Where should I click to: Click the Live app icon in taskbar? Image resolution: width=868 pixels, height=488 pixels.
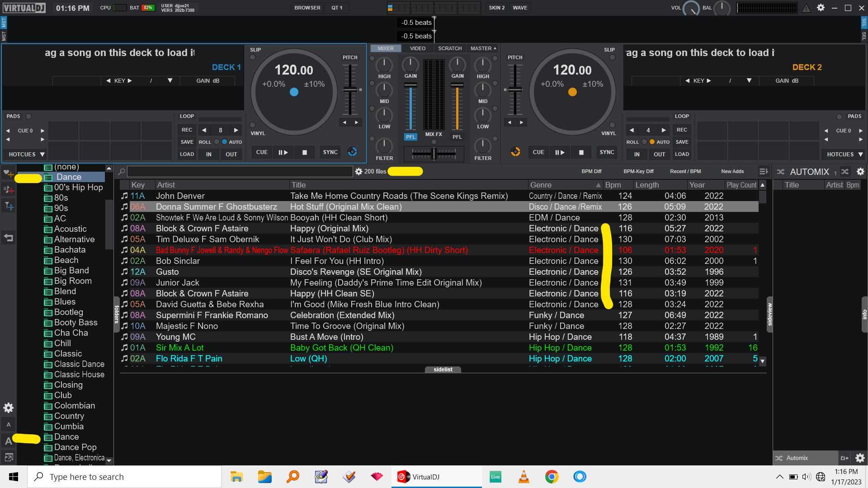tap(495, 477)
